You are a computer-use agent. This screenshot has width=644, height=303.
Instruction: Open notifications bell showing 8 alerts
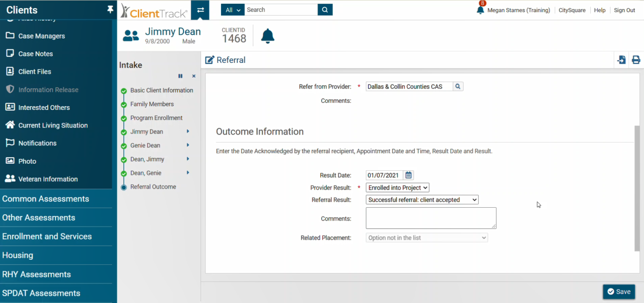pos(480,10)
